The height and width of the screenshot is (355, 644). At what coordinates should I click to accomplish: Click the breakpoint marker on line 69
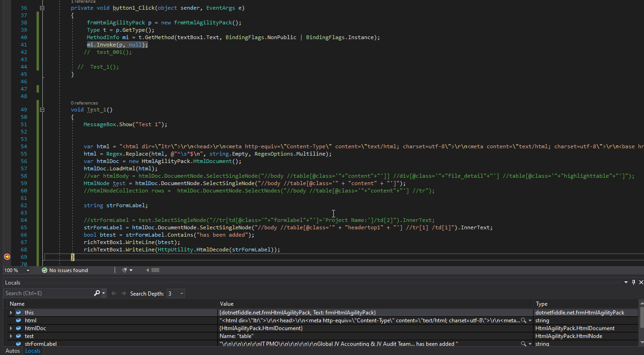point(7,257)
